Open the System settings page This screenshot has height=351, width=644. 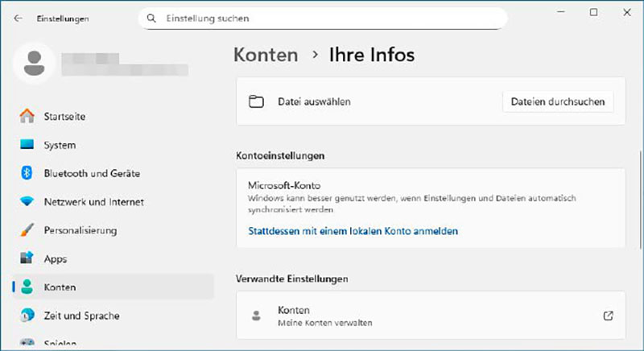pos(114,144)
